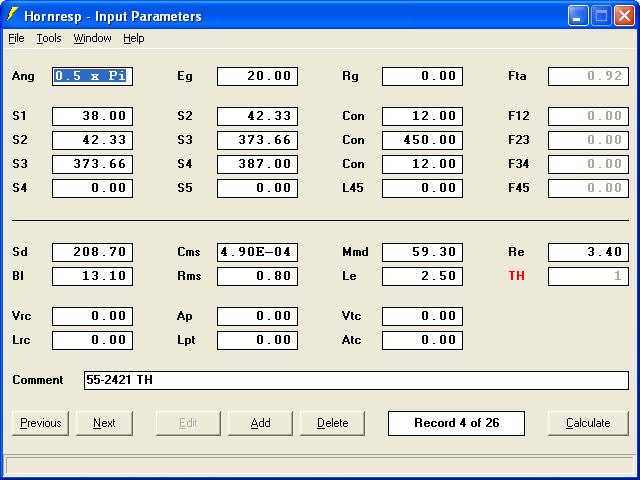Click the F12 field
The image size is (640, 480).
(588, 116)
